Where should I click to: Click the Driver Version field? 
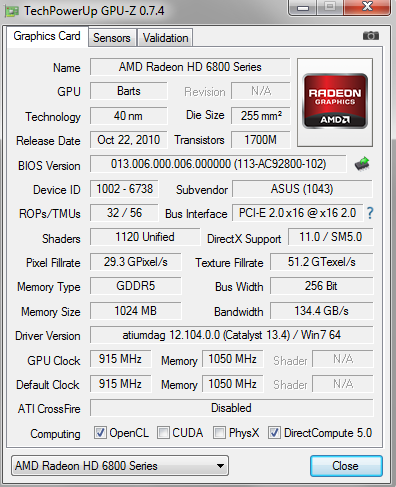pyautogui.click(x=232, y=335)
